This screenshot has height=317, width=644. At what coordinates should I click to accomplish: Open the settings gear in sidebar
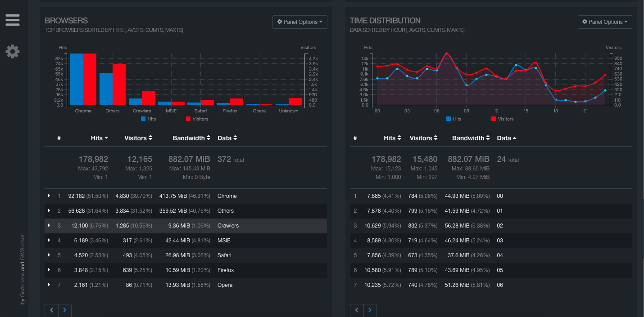[12, 51]
